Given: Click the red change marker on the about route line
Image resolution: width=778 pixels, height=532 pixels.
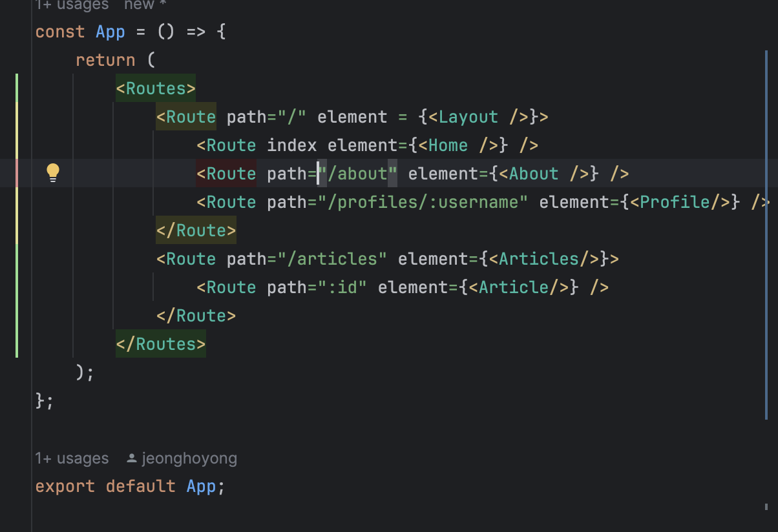Looking at the screenshot, I should click(17, 173).
